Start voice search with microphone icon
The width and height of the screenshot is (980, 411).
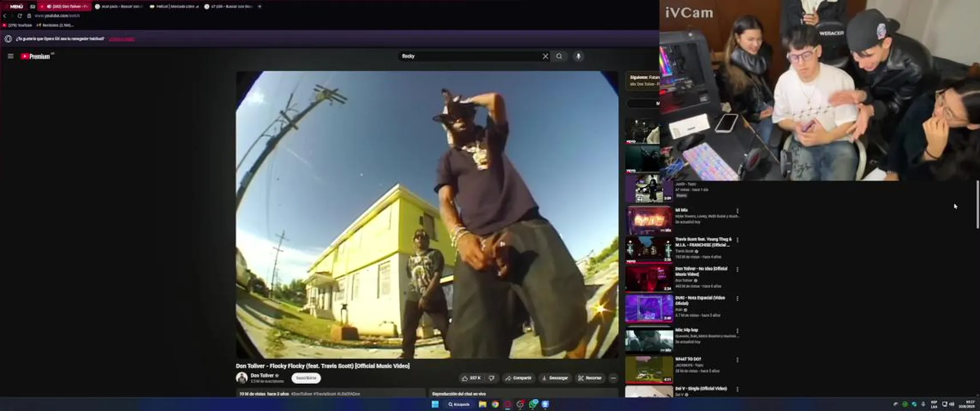pos(579,56)
